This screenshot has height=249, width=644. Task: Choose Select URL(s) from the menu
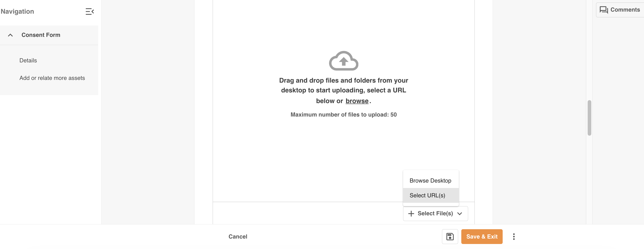click(430, 195)
